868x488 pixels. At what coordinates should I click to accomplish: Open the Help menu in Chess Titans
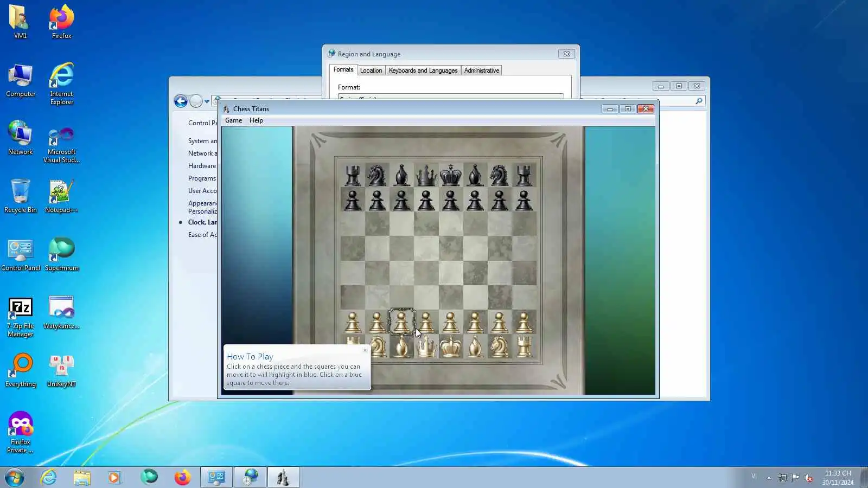point(256,120)
